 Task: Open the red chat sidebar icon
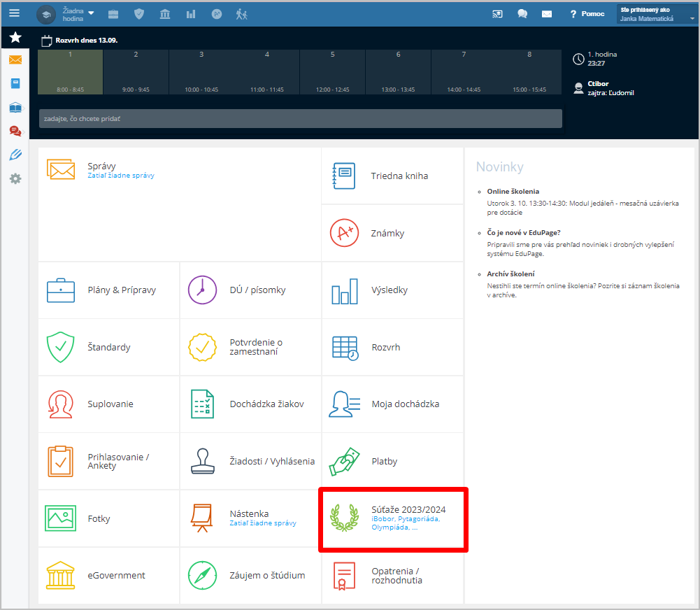[x=15, y=132]
